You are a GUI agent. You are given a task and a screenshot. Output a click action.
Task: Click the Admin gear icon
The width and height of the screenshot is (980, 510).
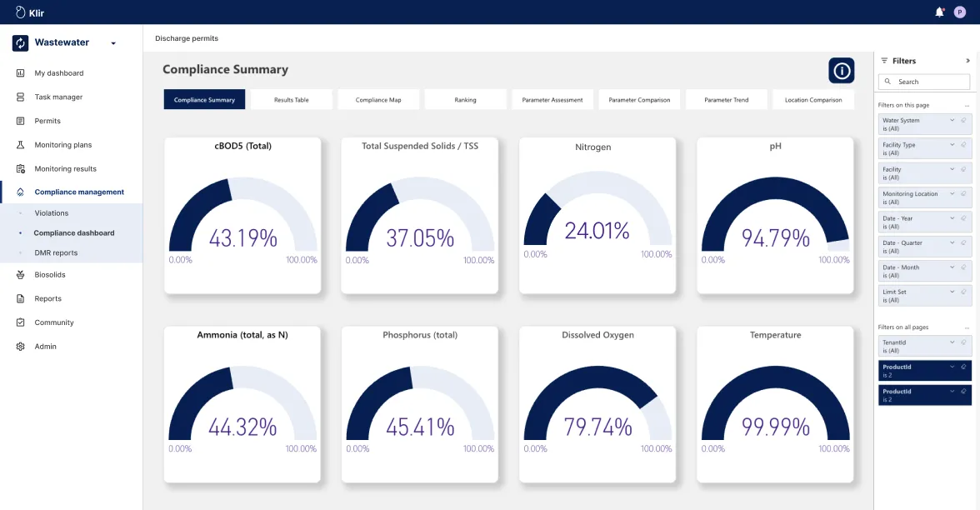point(18,347)
